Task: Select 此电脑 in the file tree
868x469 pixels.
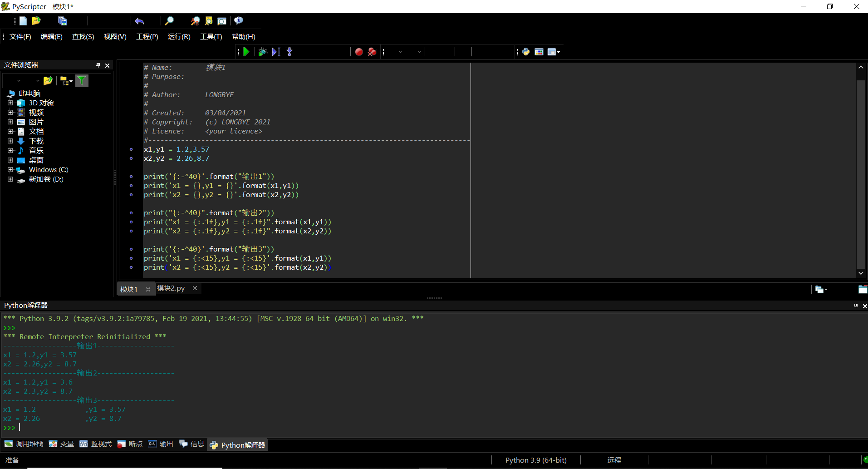Action: [x=29, y=94]
